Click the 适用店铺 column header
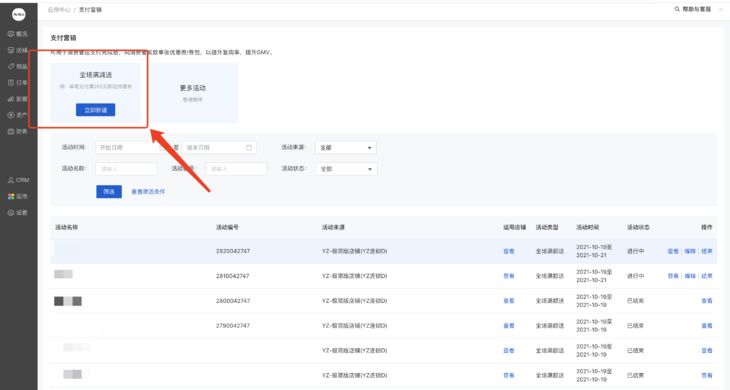 514,228
